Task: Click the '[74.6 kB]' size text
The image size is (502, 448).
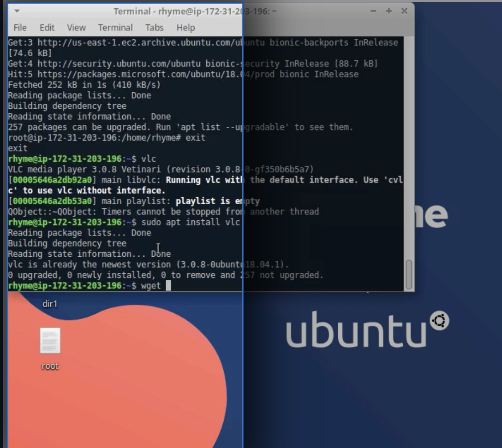Action: [x=30, y=53]
